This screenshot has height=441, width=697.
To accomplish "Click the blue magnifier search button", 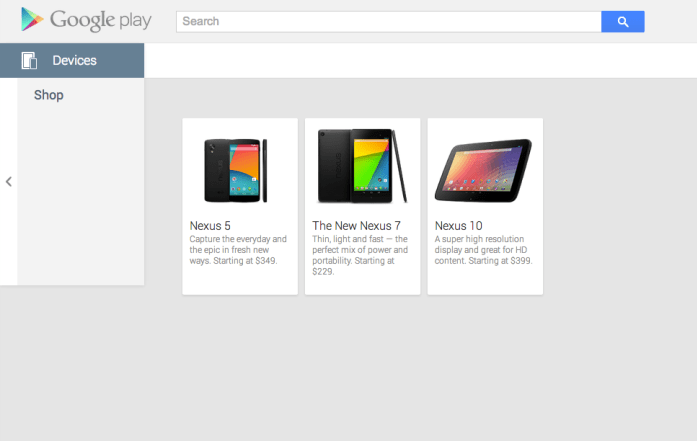I will [x=623, y=21].
